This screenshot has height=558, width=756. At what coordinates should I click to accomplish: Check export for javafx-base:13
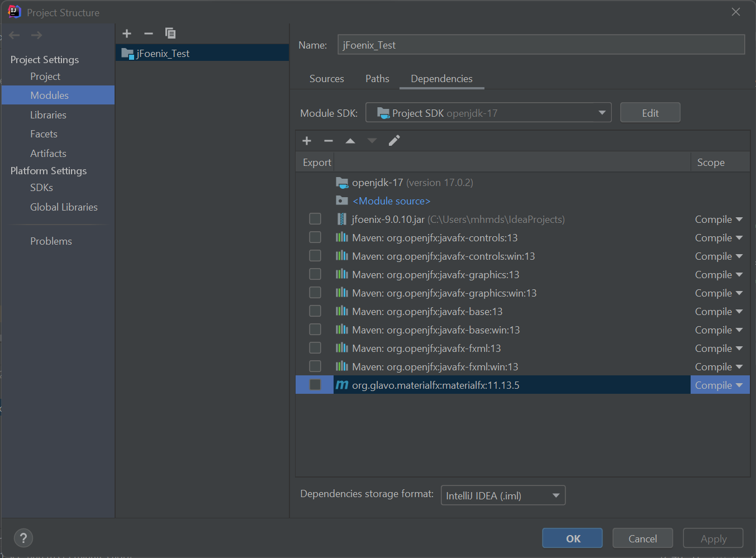315,311
